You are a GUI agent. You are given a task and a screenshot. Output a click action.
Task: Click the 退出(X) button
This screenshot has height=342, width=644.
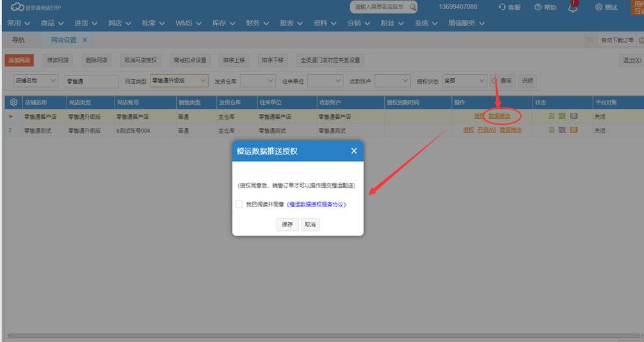[x=632, y=60]
